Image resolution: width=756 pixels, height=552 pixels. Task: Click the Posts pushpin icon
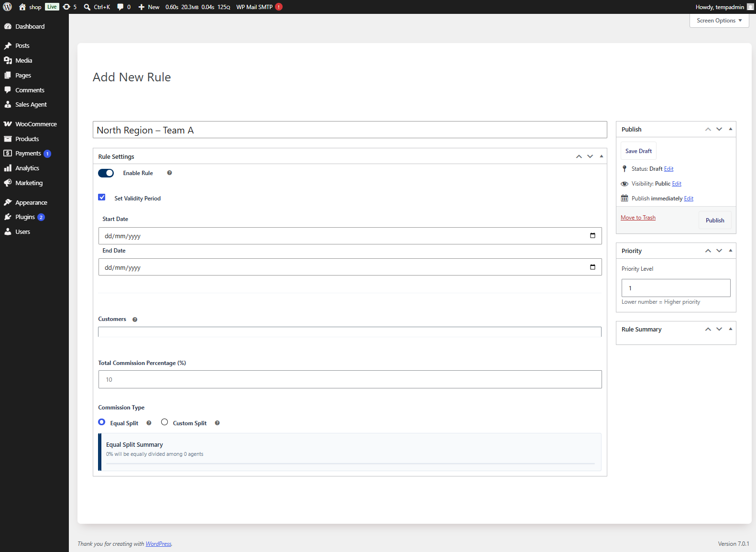(8, 45)
